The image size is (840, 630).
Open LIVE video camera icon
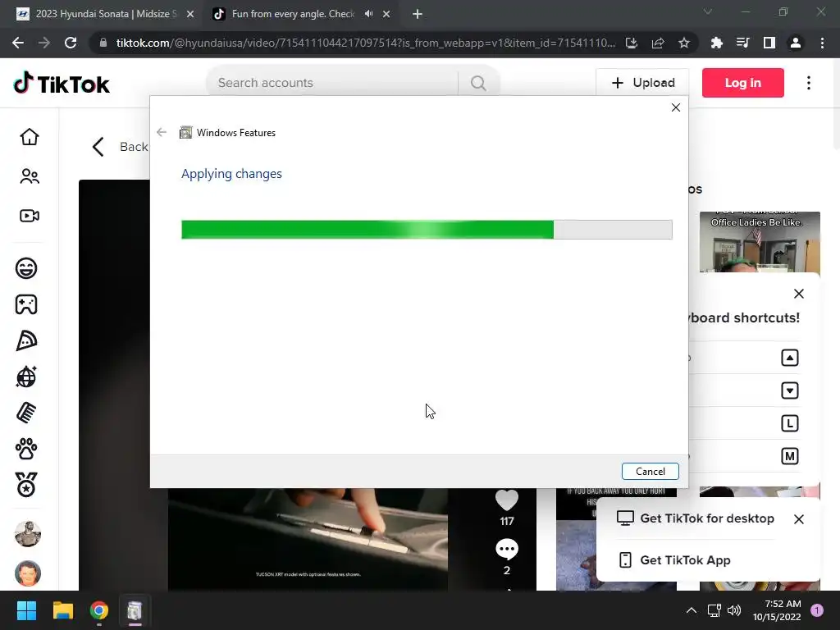coord(30,216)
